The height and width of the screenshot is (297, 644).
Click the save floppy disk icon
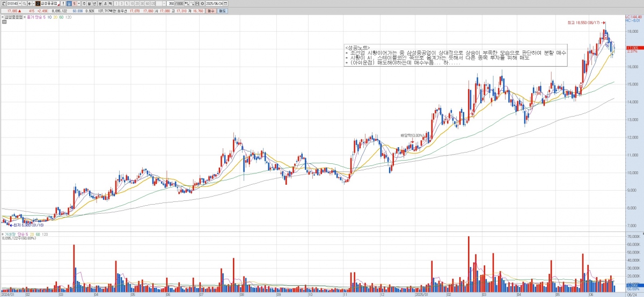pyautogui.click(x=197, y=3)
